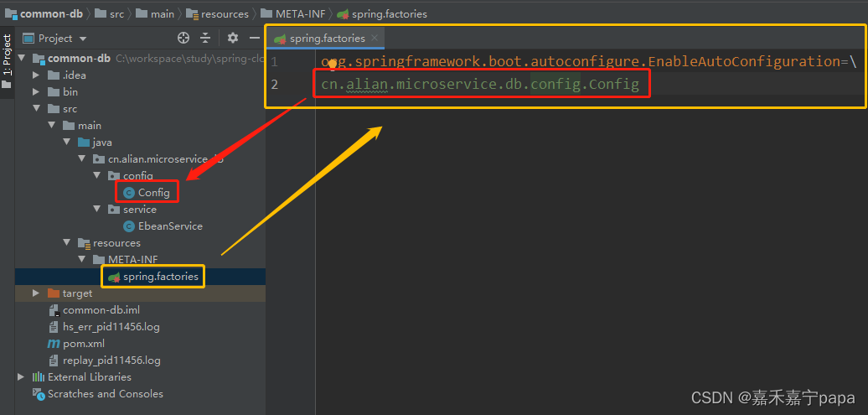The width and height of the screenshot is (868, 415).
Task: Click the .idea folder icon
Action: [x=53, y=75]
